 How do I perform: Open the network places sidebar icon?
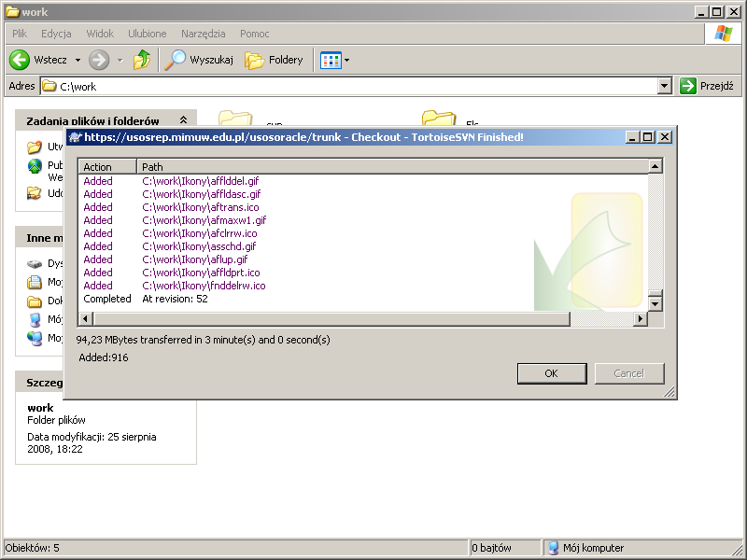(35, 338)
